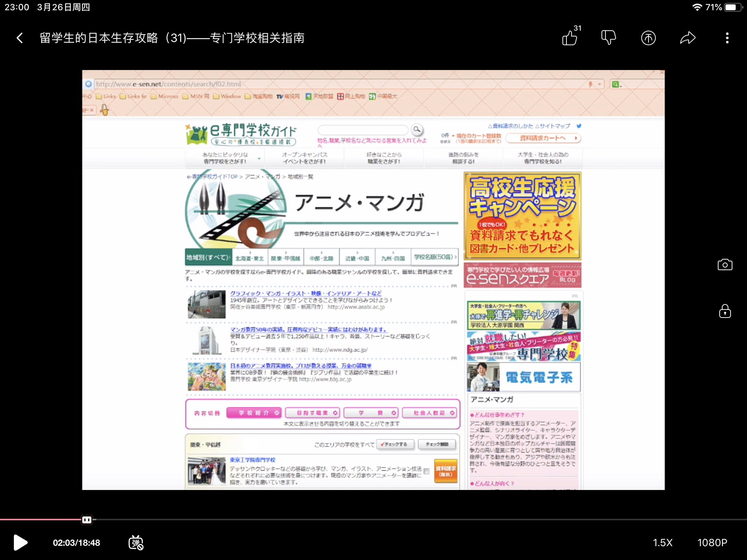This screenshot has height=560, width=747.
Task: Open 好きなことから職業をさがす menu
Action: pyautogui.click(x=384, y=158)
